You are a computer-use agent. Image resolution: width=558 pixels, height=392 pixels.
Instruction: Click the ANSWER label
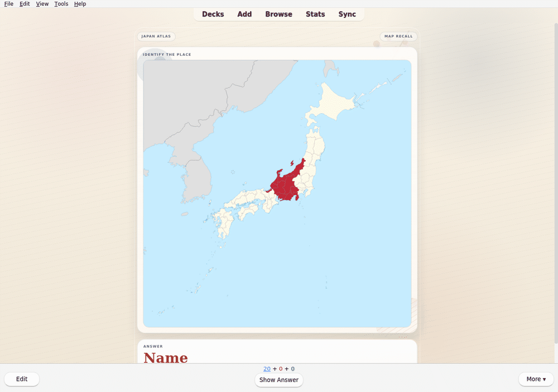pos(153,346)
